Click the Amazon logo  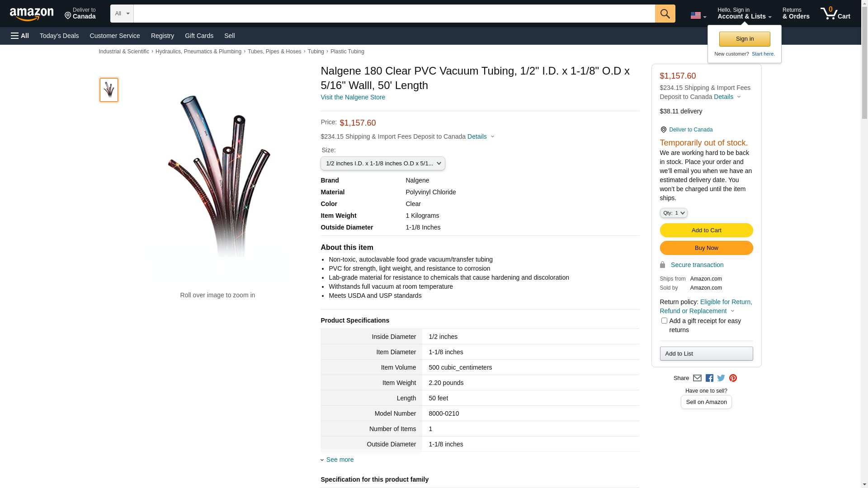tap(32, 14)
